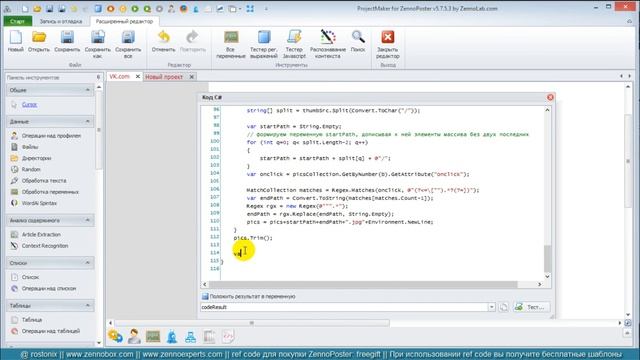Click the Тест... button
The height and width of the screenshot is (360, 640).
[532, 307]
